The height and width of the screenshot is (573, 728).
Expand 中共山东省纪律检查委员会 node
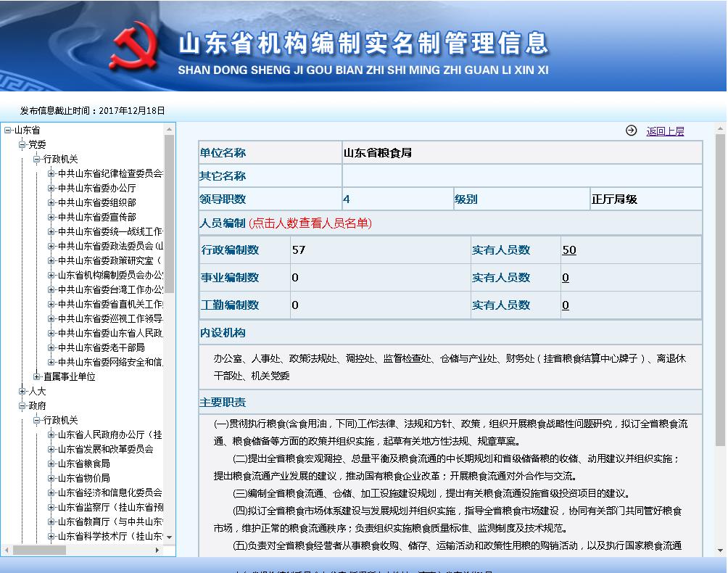pos(51,173)
